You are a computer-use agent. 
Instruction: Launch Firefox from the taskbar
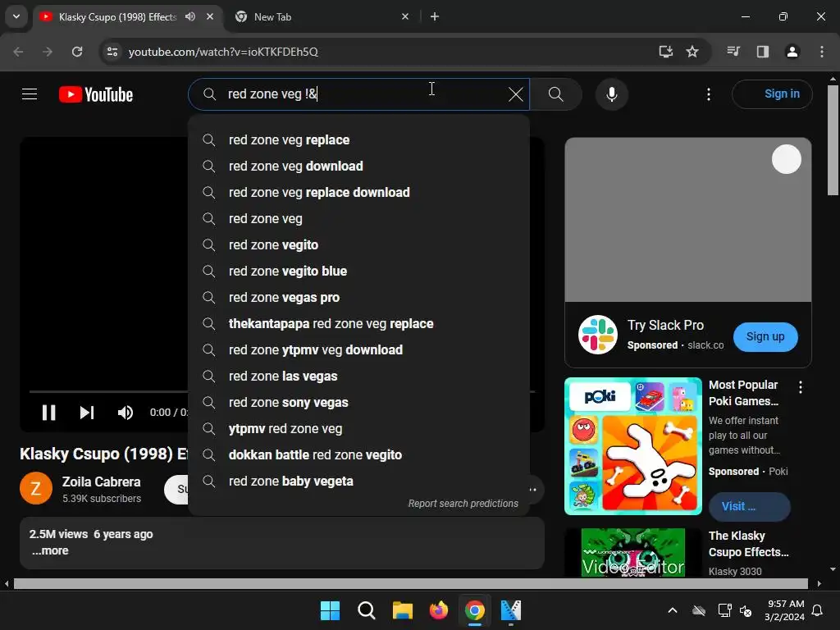[x=438, y=610]
